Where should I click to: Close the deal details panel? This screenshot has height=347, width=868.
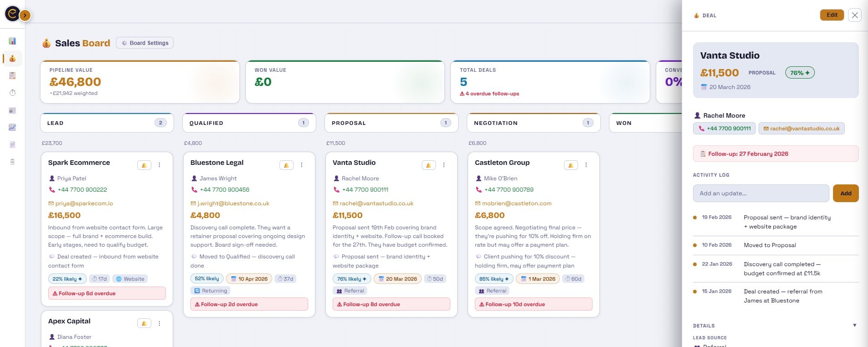click(854, 15)
